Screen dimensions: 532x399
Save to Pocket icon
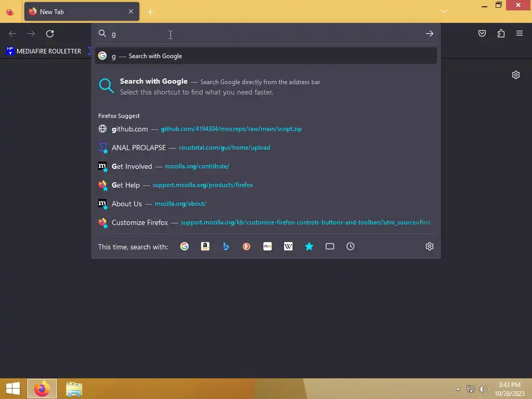pos(482,33)
